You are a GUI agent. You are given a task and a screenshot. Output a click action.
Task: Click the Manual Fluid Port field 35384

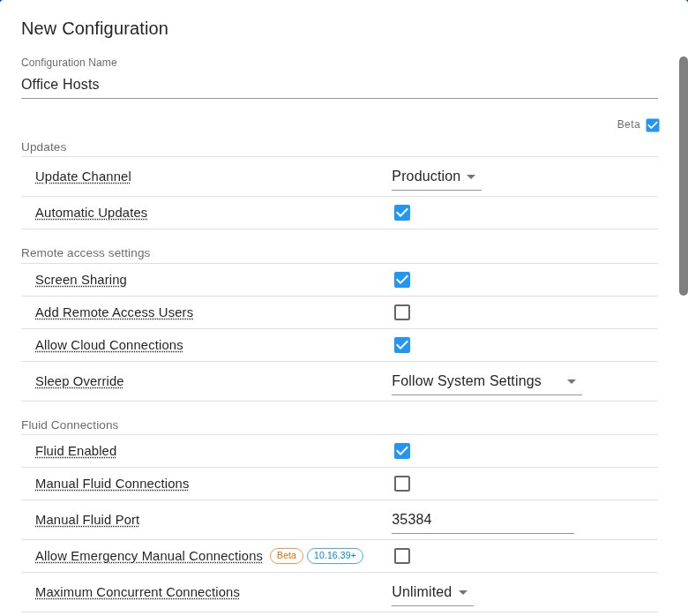coord(482,520)
